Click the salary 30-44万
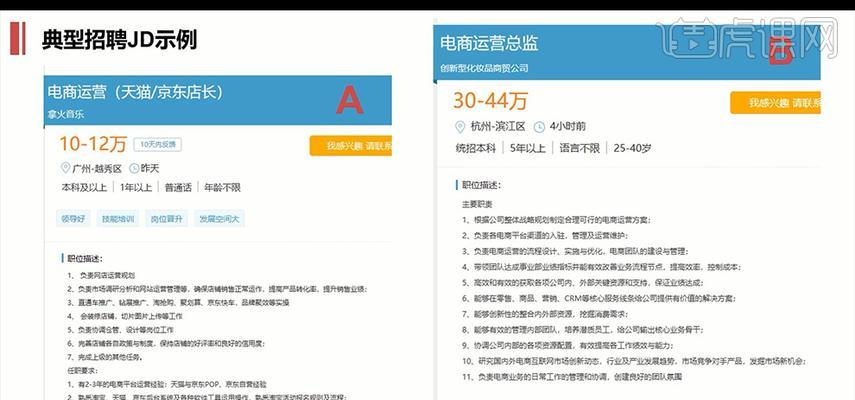 pos(490,101)
